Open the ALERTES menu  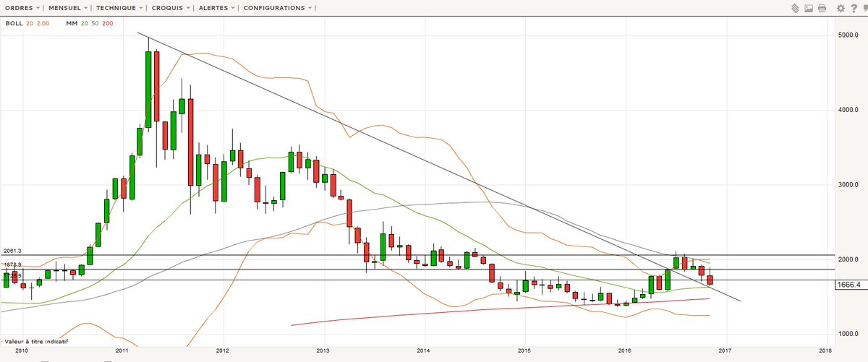[218, 8]
